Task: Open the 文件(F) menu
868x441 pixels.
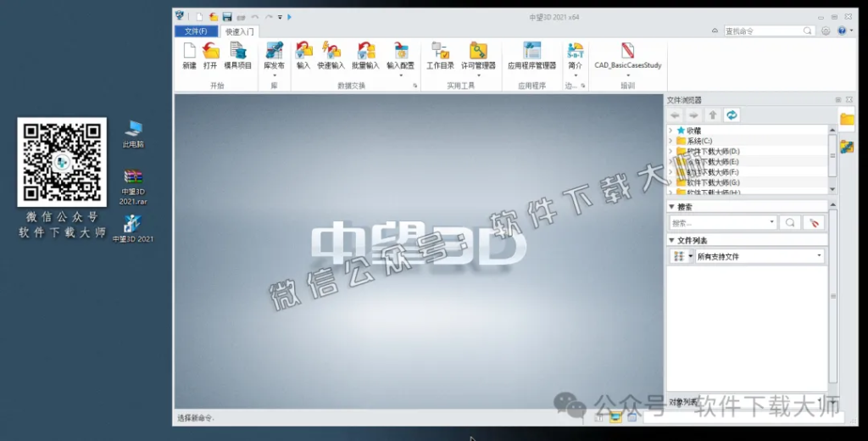Action: [x=196, y=31]
